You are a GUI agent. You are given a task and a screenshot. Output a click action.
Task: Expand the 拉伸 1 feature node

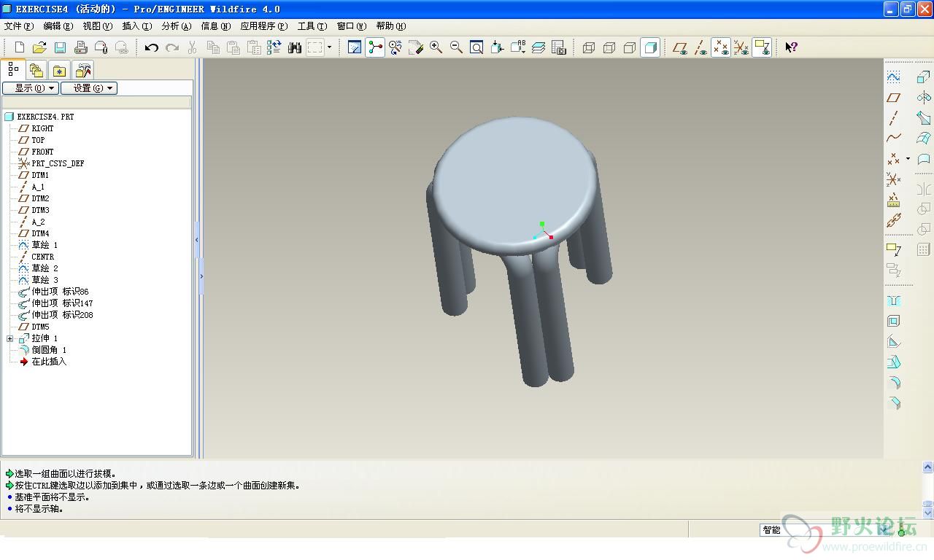click(9, 338)
